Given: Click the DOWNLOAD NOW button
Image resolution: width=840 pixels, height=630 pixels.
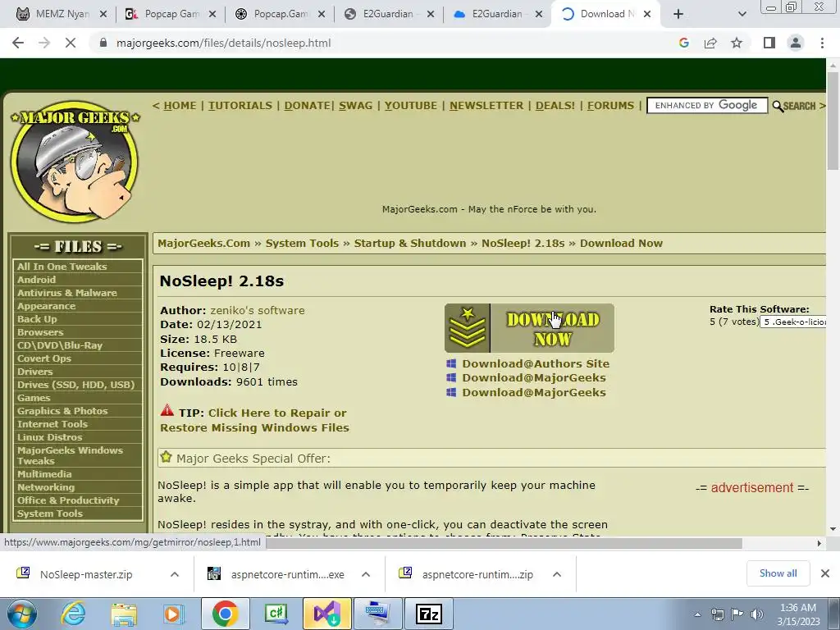Looking at the screenshot, I should 529,328.
